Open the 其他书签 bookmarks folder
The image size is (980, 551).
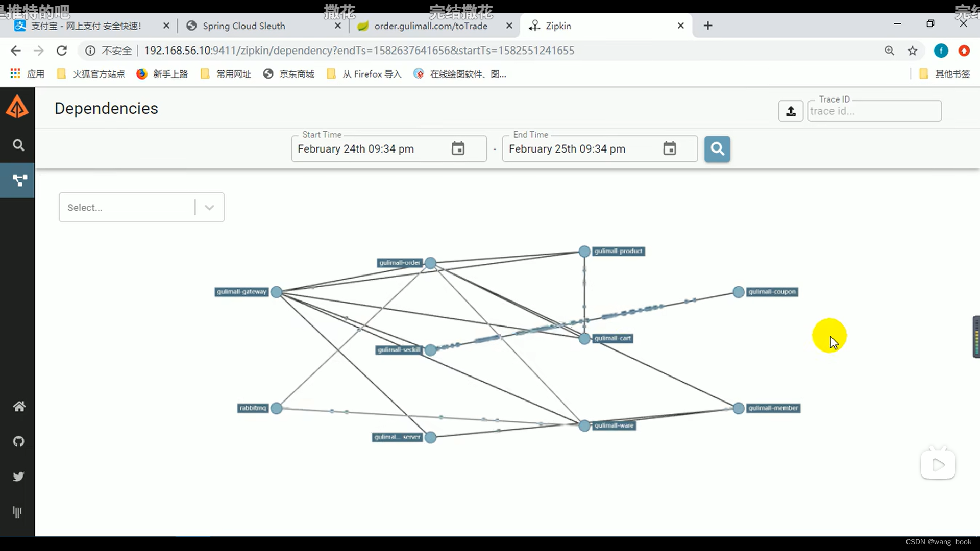click(x=944, y=74)
